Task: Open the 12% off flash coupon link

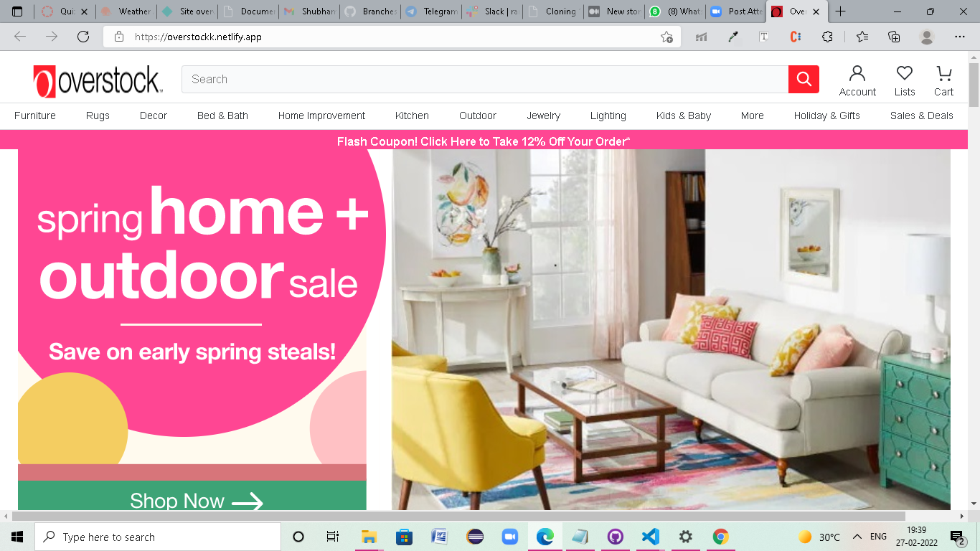Action: click(x=483, y=141)
